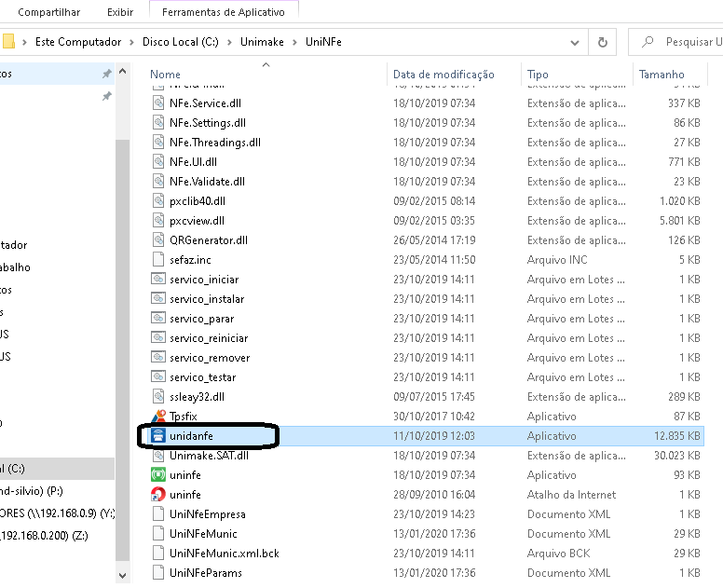Sort files by the Tipo column
The height and width of the screenshot is (588, 723).
[x=538, y=75]
